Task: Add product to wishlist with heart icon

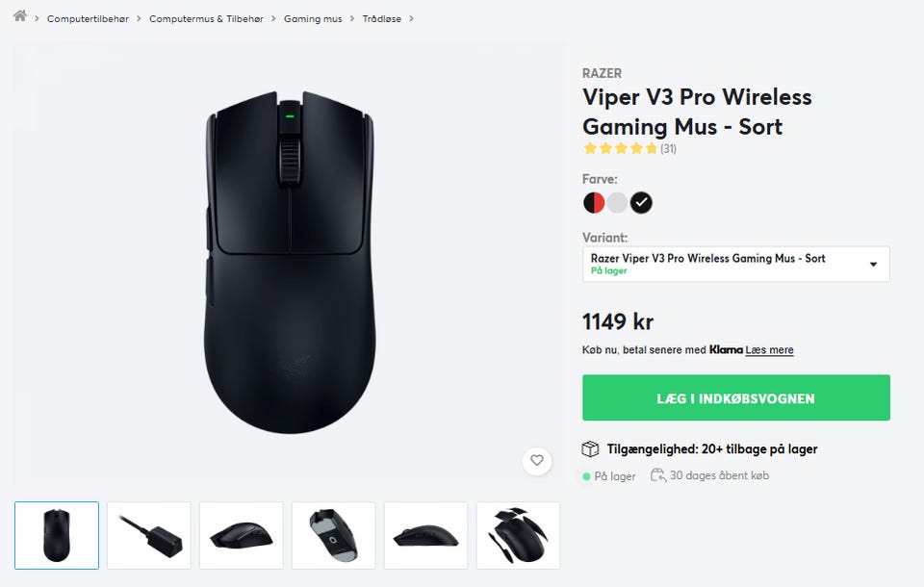Action: coord(537,460)
